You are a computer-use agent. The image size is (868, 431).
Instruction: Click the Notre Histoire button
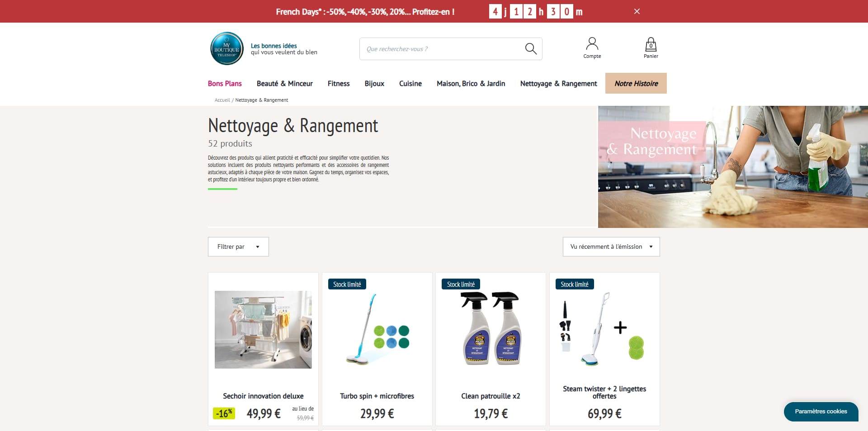coord(636,83)
